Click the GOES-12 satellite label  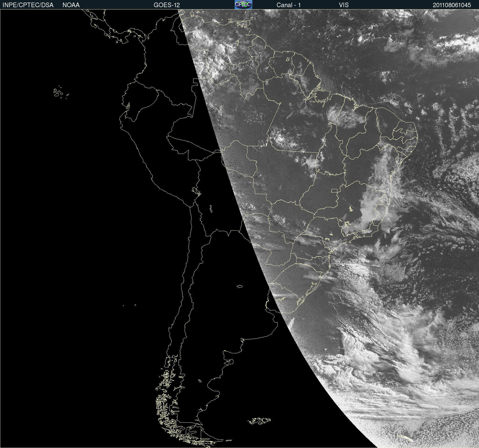(167, 5)
